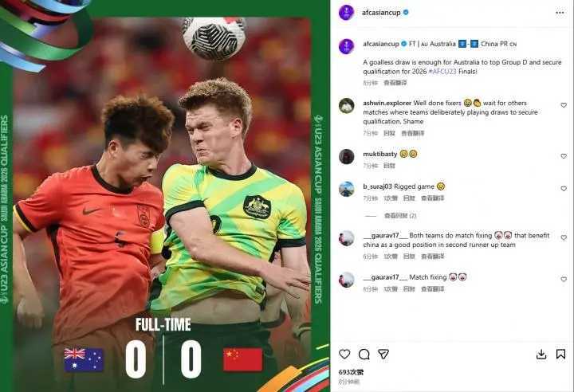Image resolution: width=574 pixels, height=392 pixels.
Task: Like b_suraj03's Rigged game comment heart
Action: [564, 189]
